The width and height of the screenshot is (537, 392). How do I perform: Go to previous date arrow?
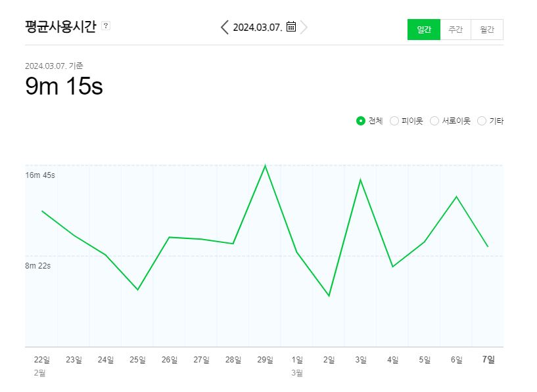pos(225,27)
